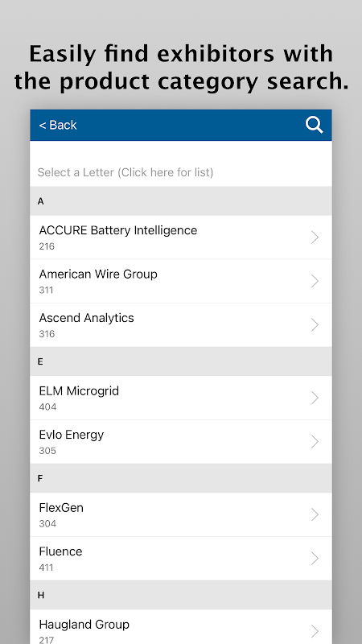Open the Evlo Energy exhibitor entry
Screen dimensions: 362x644
point(180,441)
